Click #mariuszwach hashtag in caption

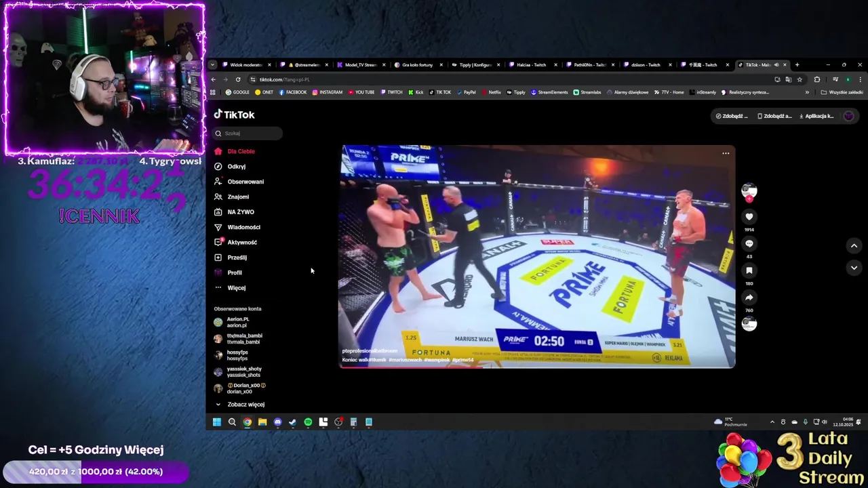405,359
